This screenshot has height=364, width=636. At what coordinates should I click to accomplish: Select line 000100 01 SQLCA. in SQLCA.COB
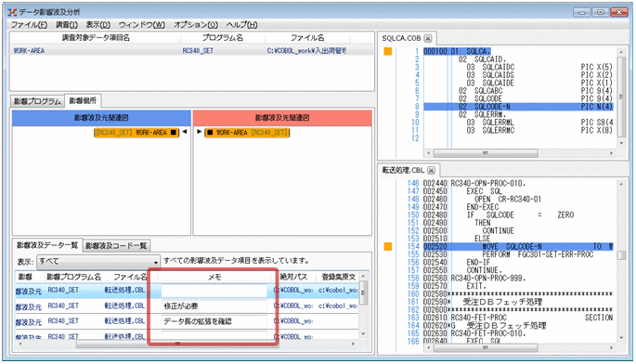457,52
